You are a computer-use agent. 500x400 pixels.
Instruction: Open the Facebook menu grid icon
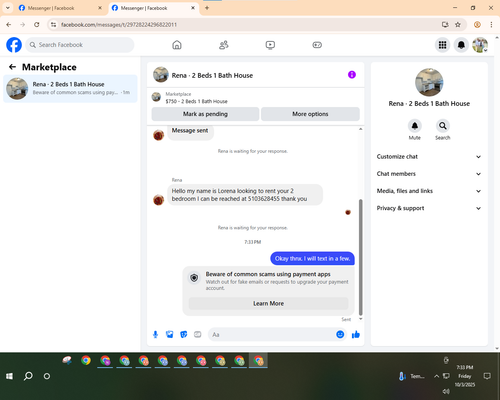442,45
